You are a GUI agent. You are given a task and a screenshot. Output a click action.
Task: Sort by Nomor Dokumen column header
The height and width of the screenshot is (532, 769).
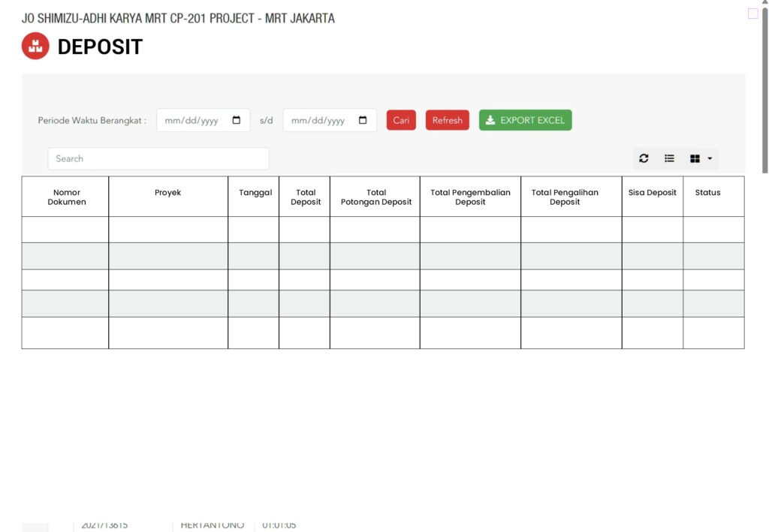(x=66, y=197)
